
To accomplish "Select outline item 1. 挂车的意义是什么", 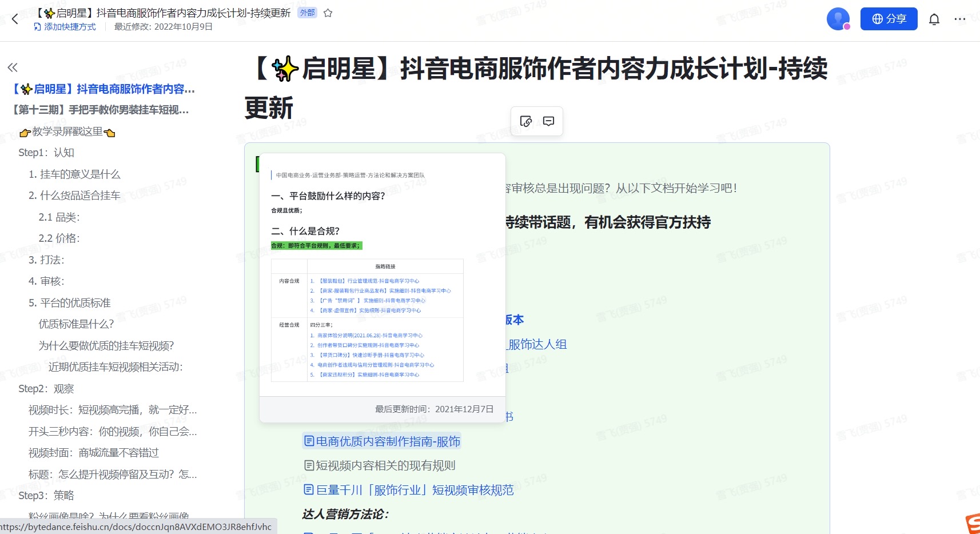I will click(x=74, y=174).
